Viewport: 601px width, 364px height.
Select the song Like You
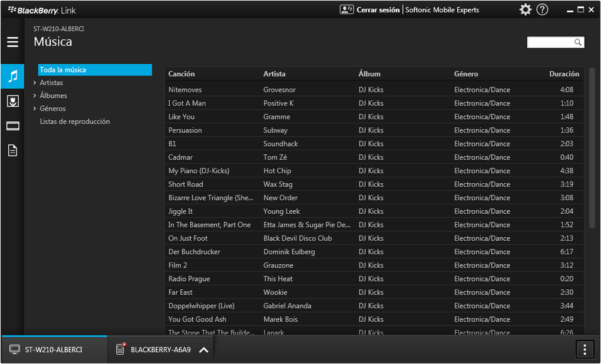tap(181, 117)
